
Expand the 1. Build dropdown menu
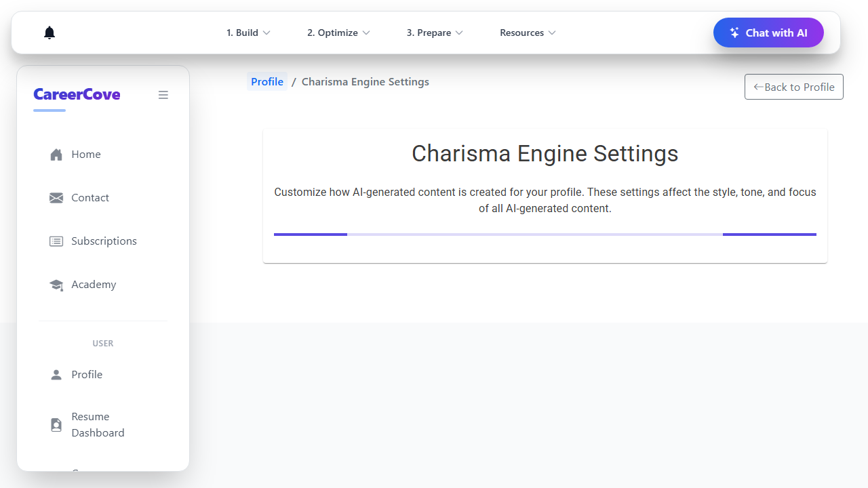pos(249,33)
